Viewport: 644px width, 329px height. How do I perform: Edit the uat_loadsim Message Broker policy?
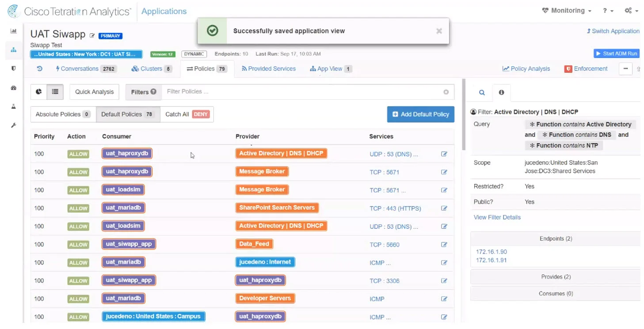(x=444, y=190)
